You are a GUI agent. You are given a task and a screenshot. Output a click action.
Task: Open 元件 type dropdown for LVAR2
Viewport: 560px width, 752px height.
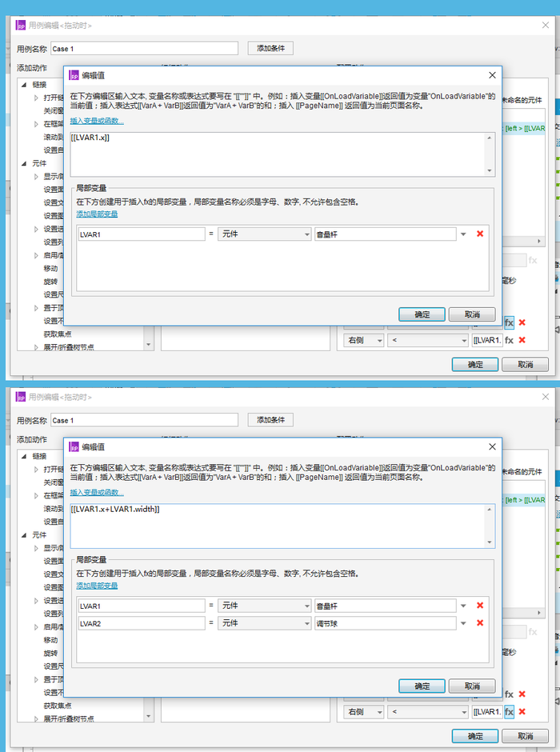(x=264, y=623)
